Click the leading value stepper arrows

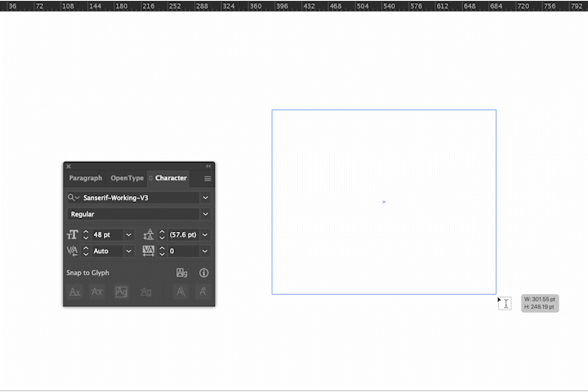point(162,234)
